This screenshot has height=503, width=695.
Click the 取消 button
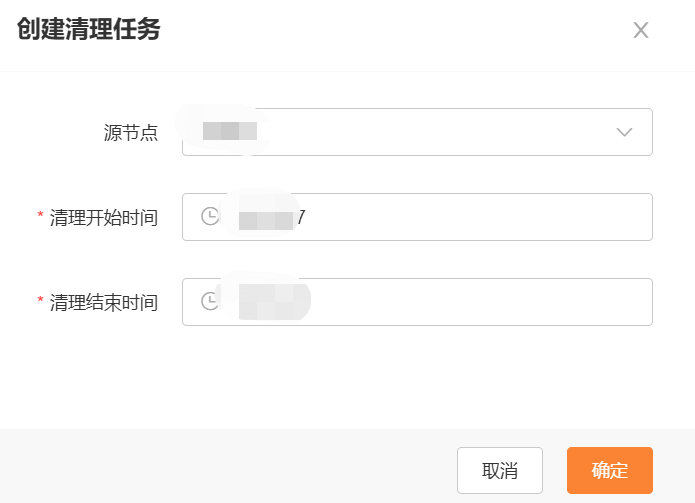point(500,470)
